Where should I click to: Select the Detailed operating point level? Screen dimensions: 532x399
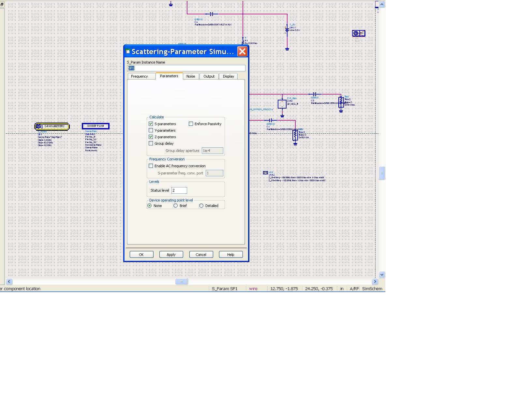201,206
